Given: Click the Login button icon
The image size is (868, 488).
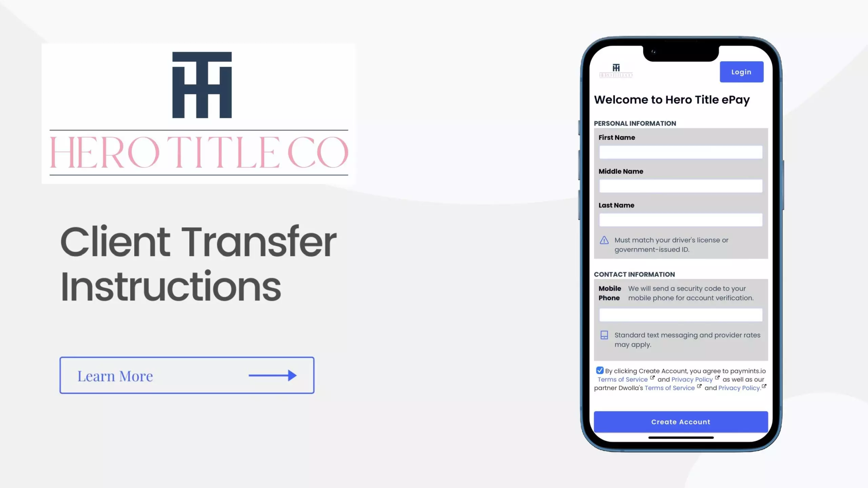Looking at the screenshot, I should (x=741, y=72).
